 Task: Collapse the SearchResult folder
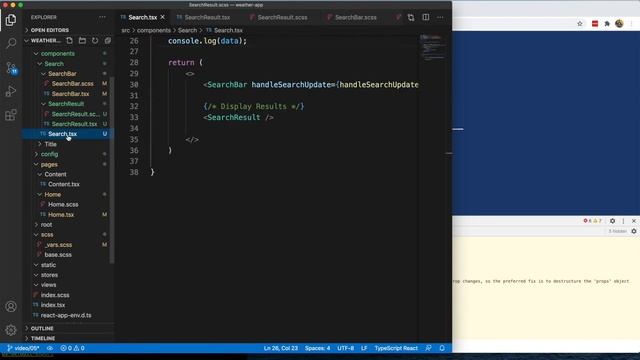(x=66, y=104)
